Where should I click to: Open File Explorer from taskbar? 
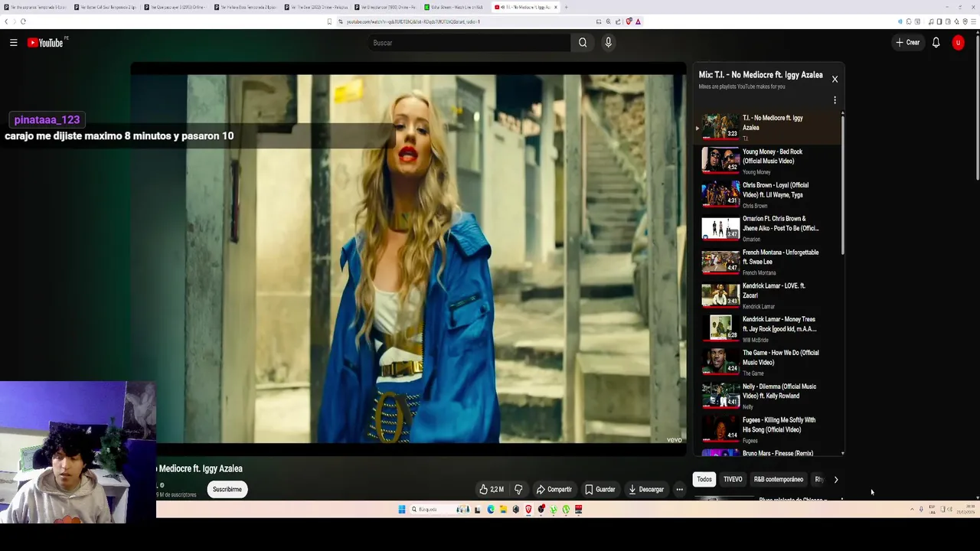(503, 509)
